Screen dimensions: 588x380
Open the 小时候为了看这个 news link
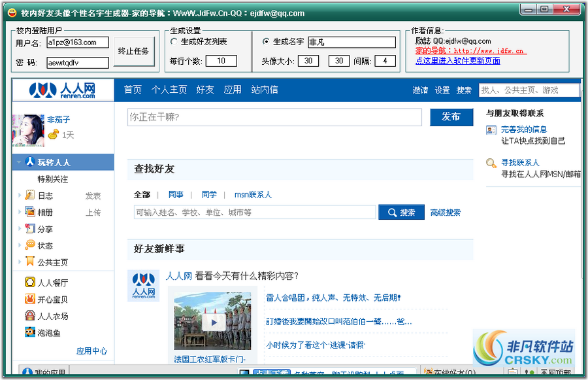(x=316, y=345)
